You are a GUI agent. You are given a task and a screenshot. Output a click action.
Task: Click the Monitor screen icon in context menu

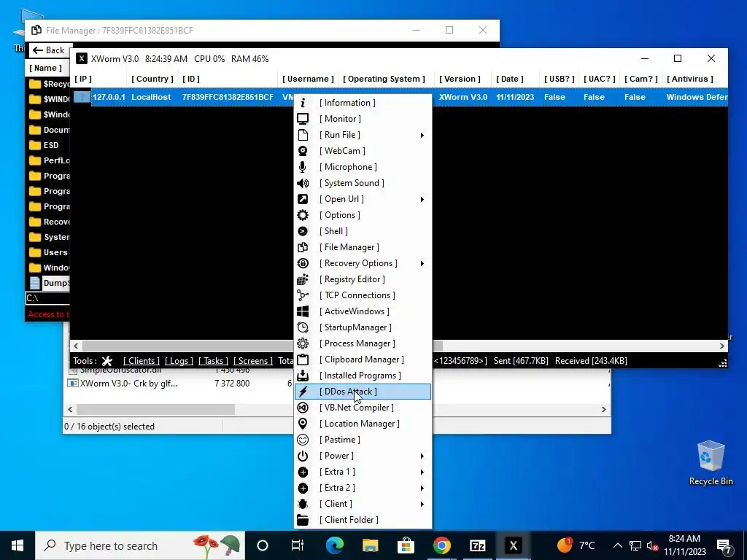coord(303,119)
